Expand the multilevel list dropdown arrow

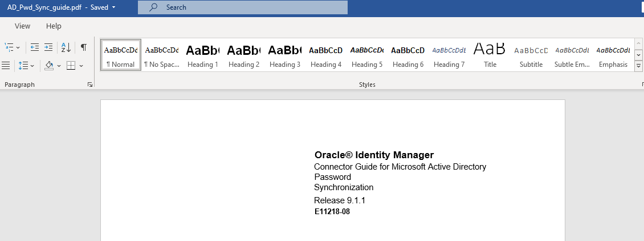pyautogui.click(x=18, y=48)
